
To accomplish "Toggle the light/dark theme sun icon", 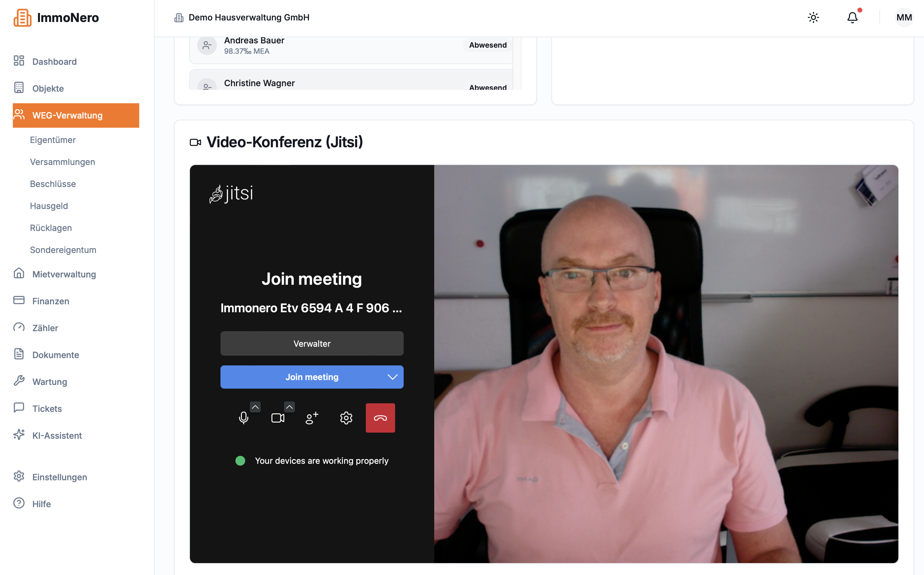I will pyautogui.click(x=813, y=17).
